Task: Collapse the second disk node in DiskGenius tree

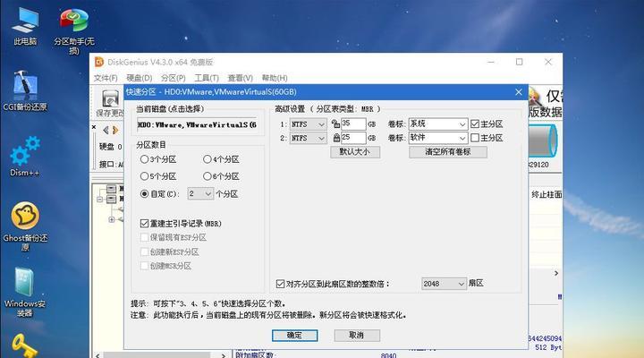Action: (x=100, y=200)
